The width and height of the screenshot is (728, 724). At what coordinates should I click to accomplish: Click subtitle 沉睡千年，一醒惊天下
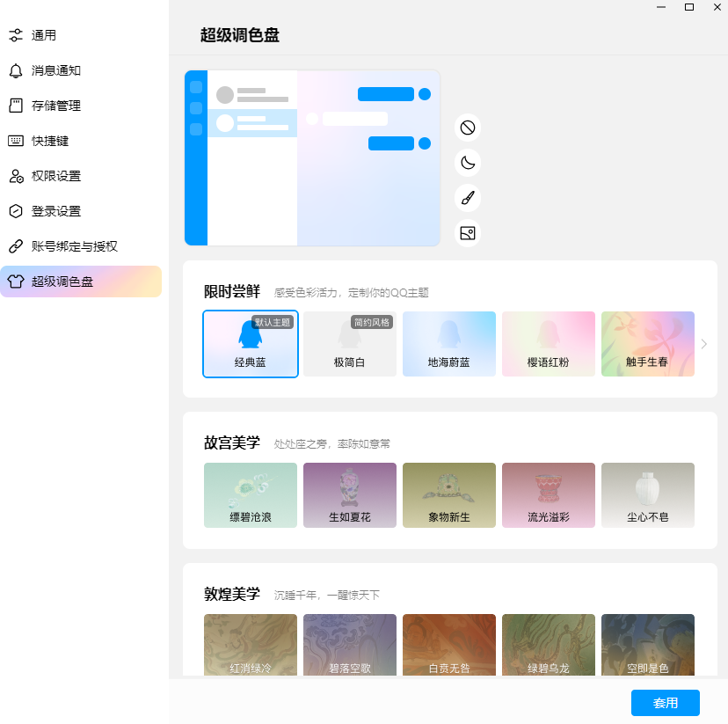coord(326,596)
